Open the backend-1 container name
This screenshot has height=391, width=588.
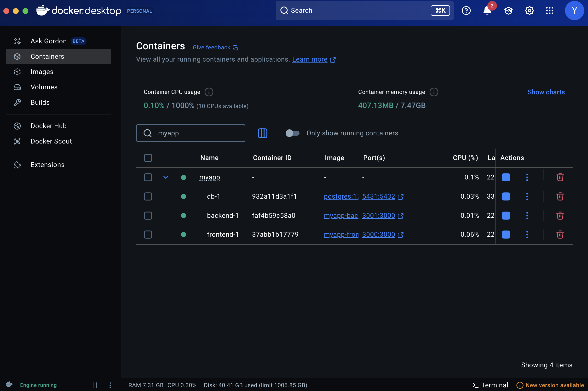(x=223, y=215)
